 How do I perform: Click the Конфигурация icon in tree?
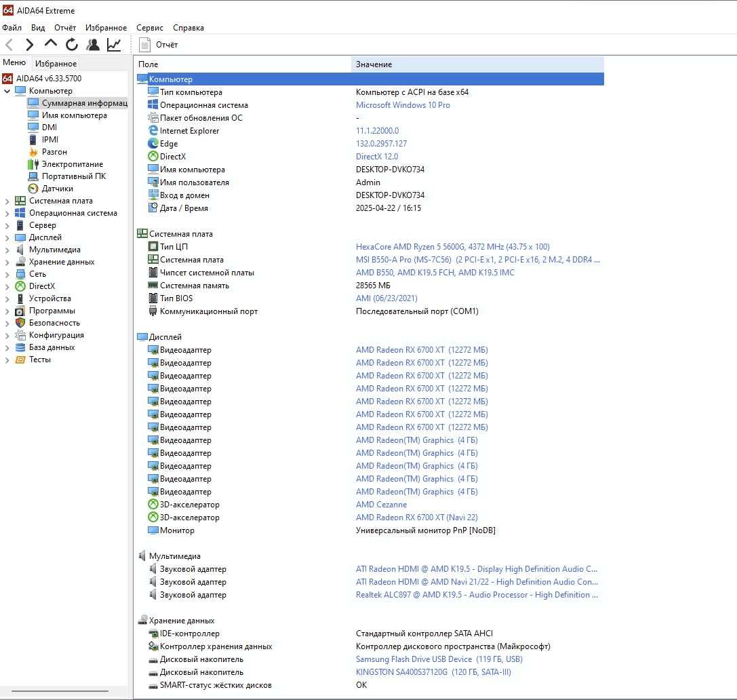pyautogui.click(x=20, y=335)
